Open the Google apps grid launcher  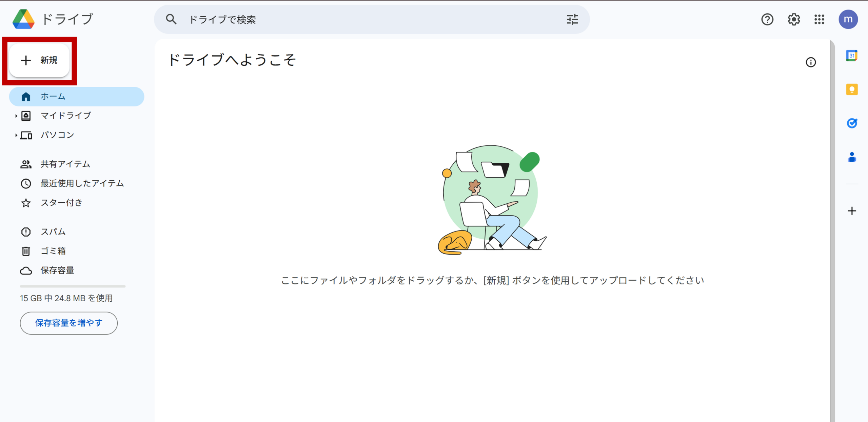coord(819,19)
